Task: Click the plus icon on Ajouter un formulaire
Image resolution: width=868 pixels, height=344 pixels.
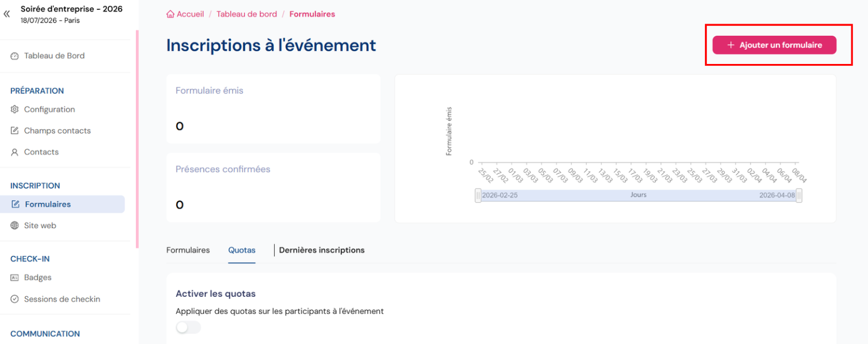Action: pyautogui.click(x=730, y=45)
